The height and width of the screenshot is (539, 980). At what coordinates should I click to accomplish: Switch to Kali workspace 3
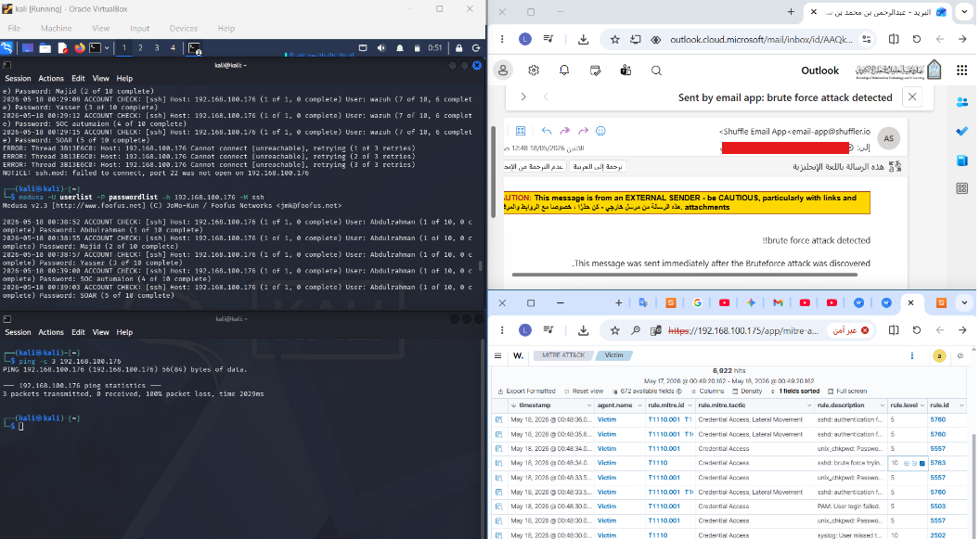point(157,48)
